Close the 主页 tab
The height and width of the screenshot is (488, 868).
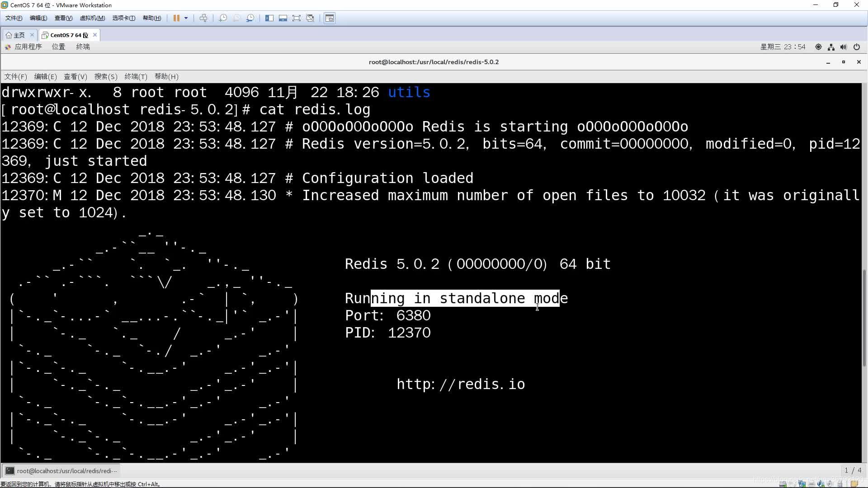tap(32, 35)
